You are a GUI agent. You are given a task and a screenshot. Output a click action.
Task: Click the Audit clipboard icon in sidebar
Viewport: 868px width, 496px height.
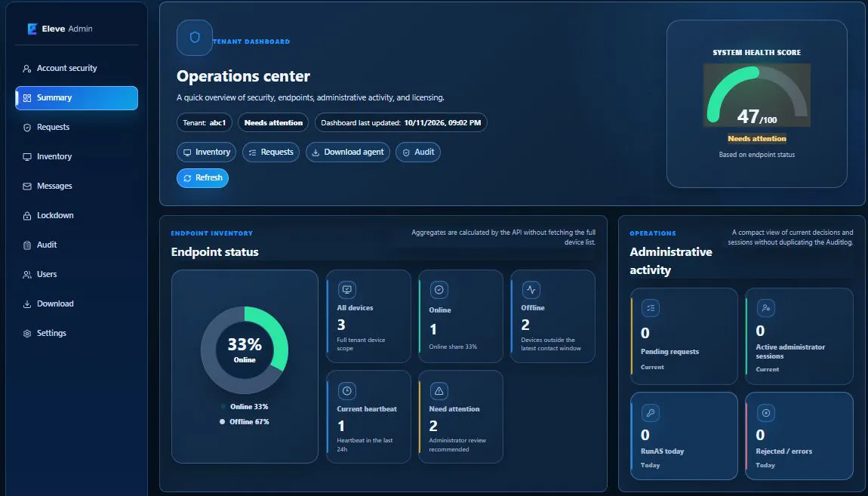[26, 245]
